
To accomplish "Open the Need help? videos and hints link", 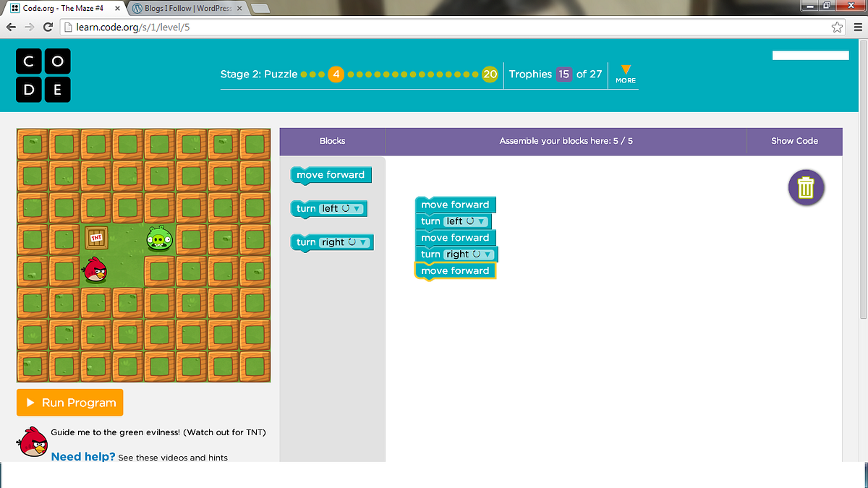I will pos(83,456).
